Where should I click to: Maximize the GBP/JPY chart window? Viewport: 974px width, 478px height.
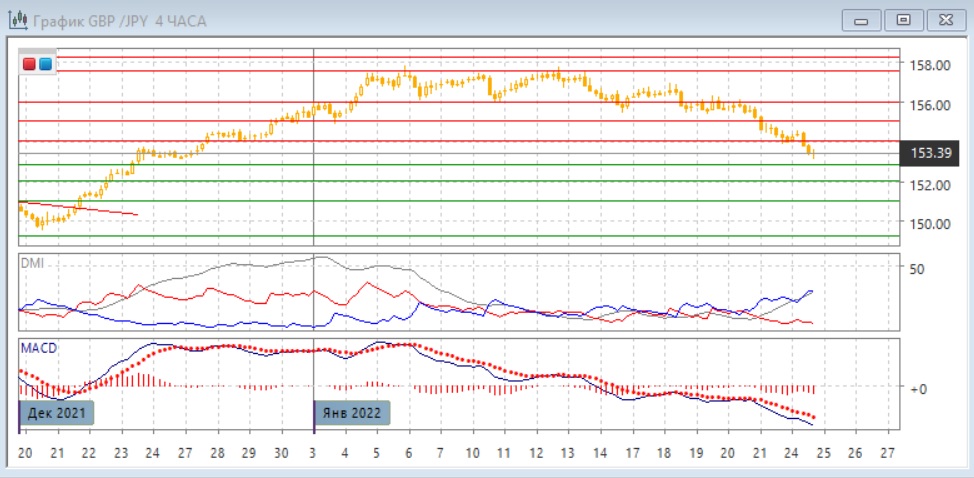click(904, 19)
